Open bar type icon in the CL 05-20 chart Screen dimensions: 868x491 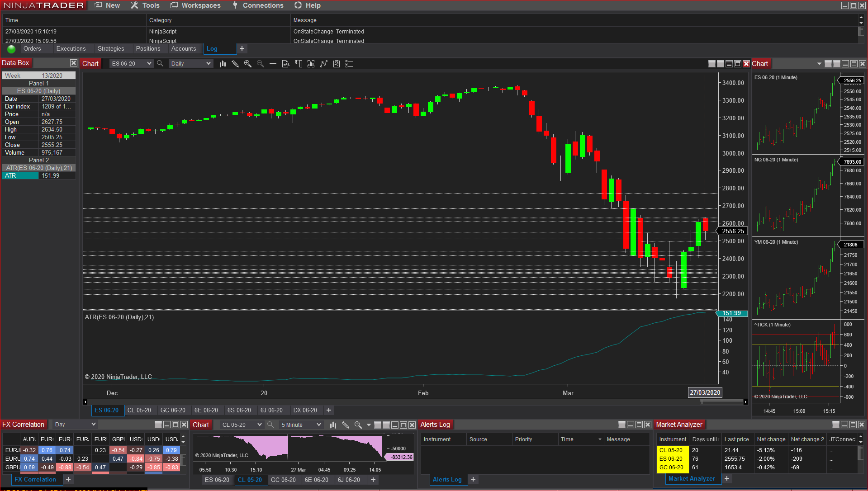point(333,425)
